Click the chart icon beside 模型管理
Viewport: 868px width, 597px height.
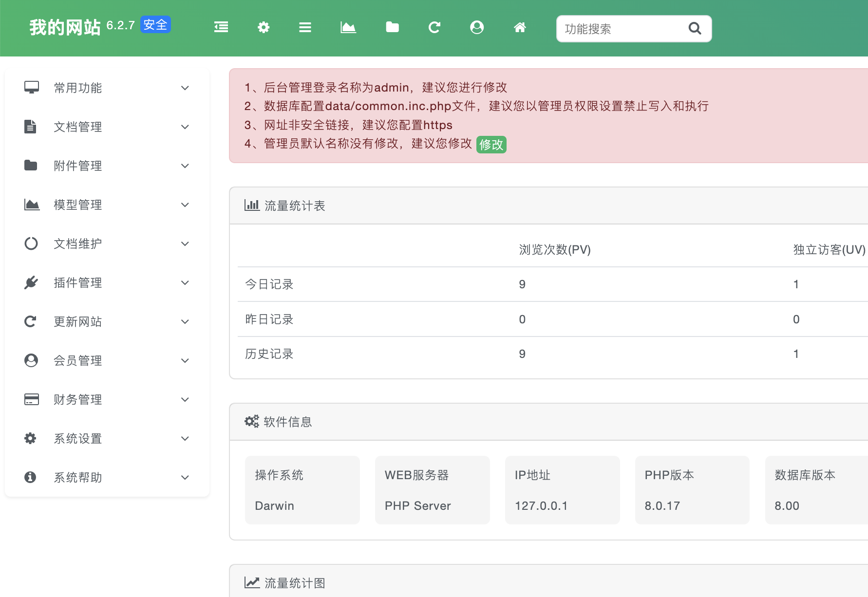click(32, 204)
